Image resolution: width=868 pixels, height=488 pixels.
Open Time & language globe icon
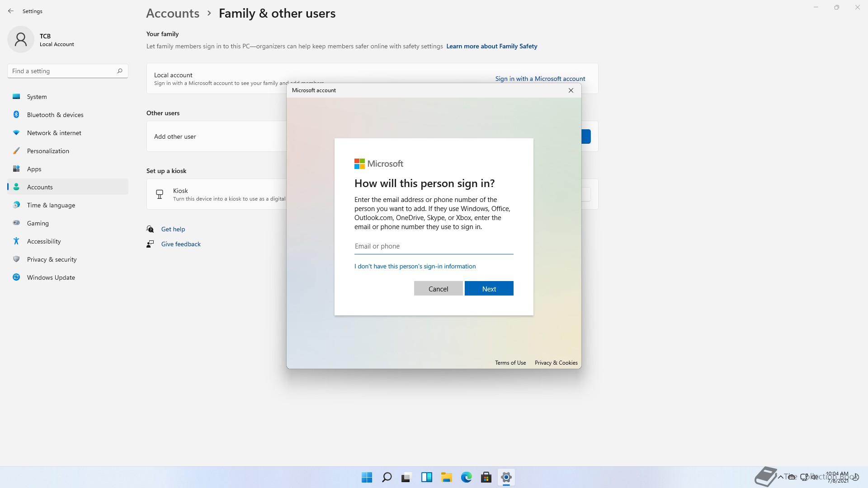(x=16, y=205)
